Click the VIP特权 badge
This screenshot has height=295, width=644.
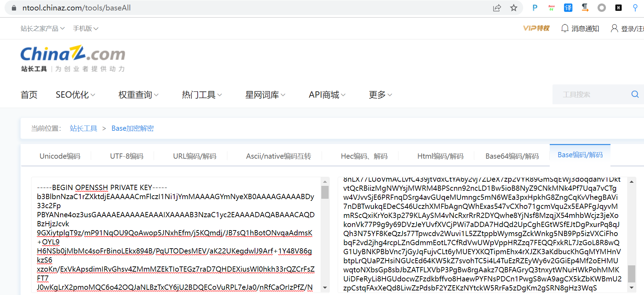pos(536,28)
